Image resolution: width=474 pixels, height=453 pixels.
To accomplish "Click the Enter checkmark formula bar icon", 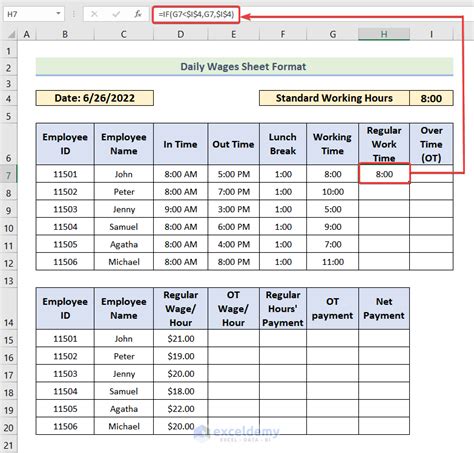I will point(116,14).
